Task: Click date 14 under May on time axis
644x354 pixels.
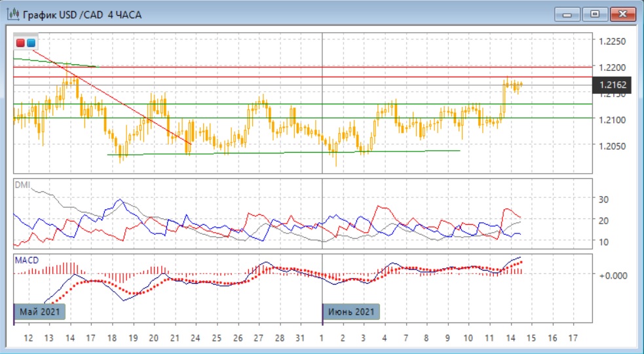Action: coord(69,338)
